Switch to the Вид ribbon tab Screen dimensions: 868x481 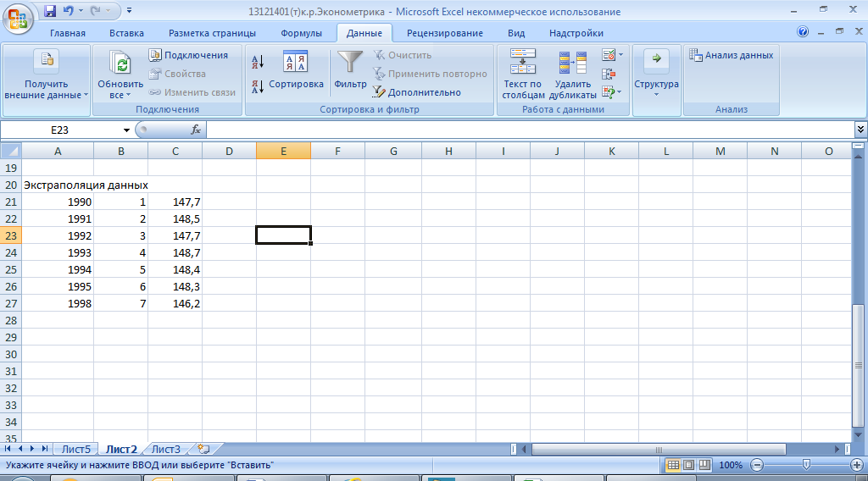516,33
